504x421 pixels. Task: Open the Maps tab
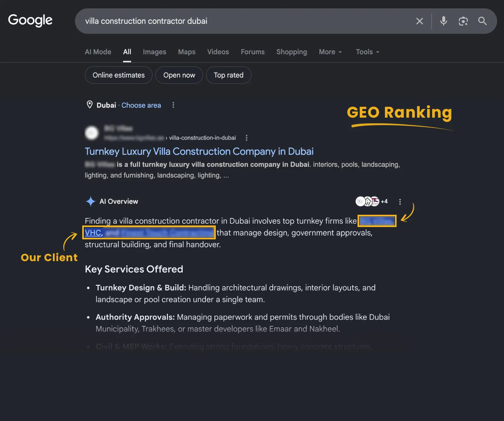click(186, 52)
